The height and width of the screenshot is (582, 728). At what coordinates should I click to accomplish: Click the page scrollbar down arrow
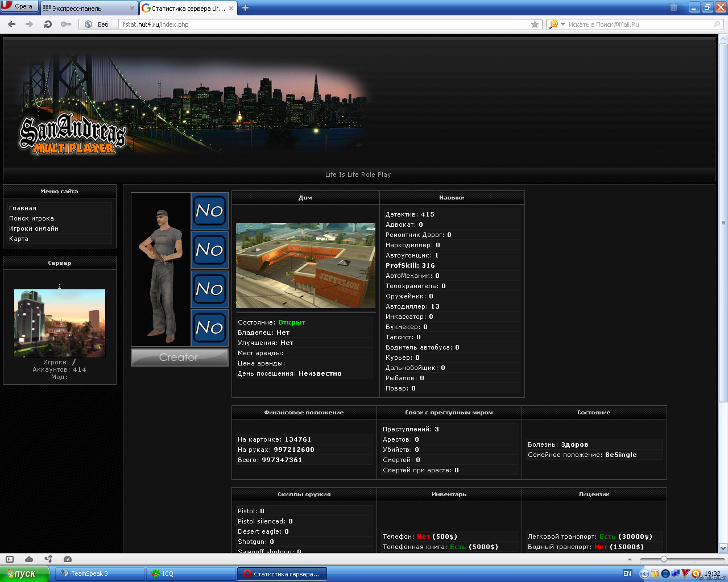[723, 548]
